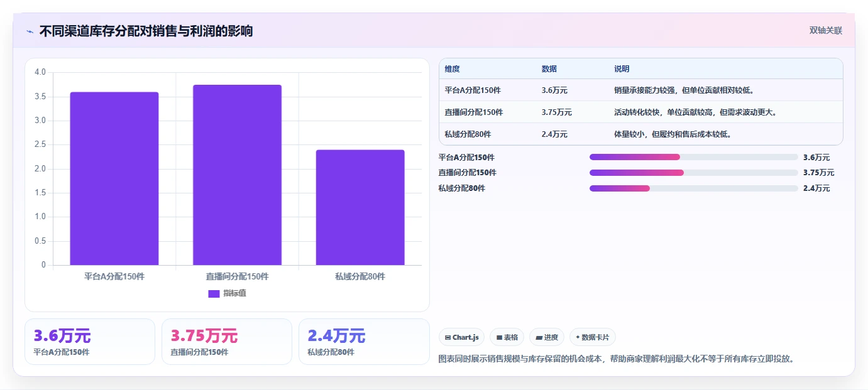
Task: Click the 说明 table column header
Action: pos(622,69)
